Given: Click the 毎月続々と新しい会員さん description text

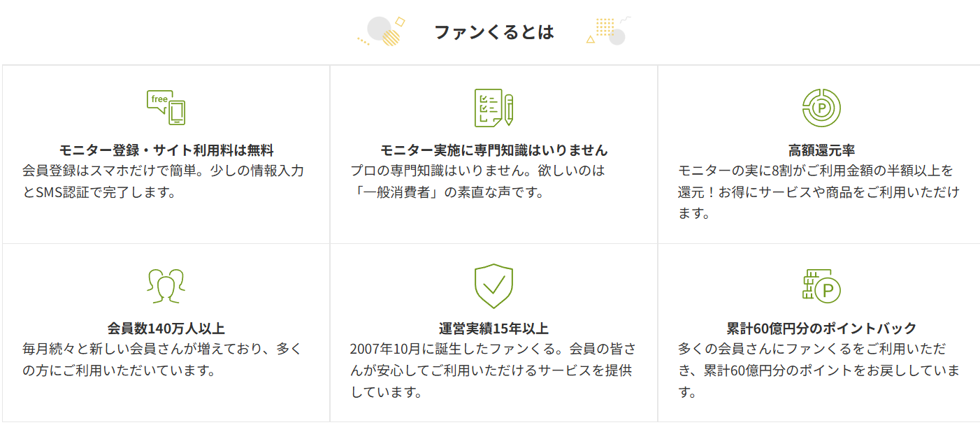Looking at the screenshot, I should (x=162, y=359).
